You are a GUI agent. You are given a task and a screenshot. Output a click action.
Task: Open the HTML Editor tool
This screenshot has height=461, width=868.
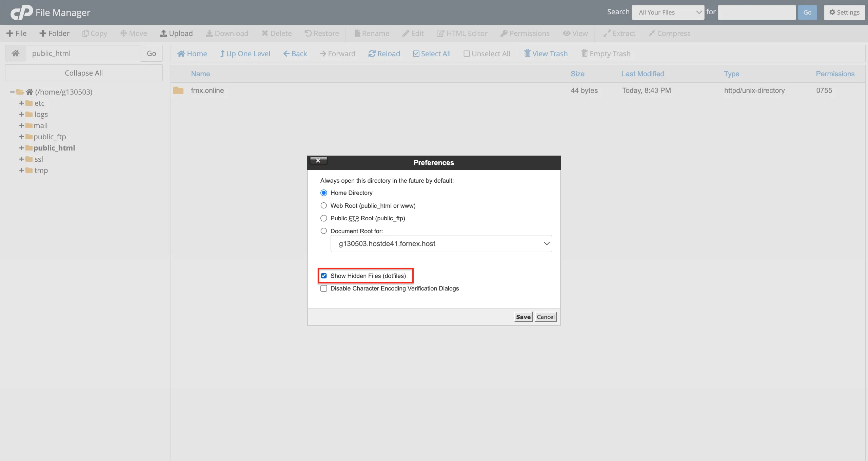(x=462, y=33)
